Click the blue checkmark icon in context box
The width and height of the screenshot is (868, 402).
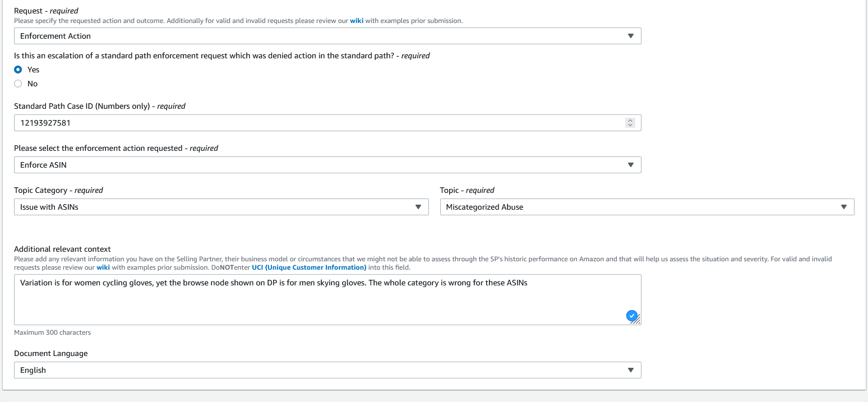click(x=632, y=316)
